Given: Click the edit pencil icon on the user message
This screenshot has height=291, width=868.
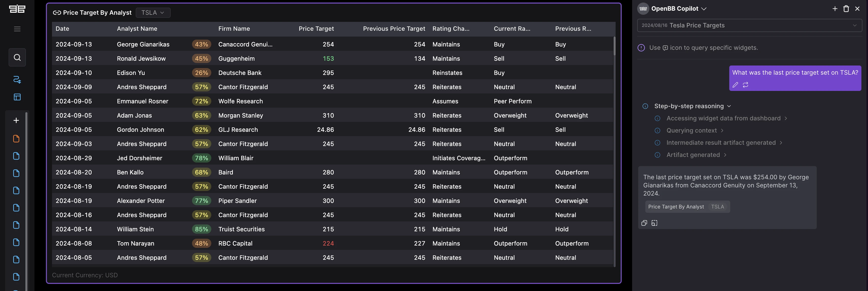Looking at the screenshot, I should [x=735, y=85].
